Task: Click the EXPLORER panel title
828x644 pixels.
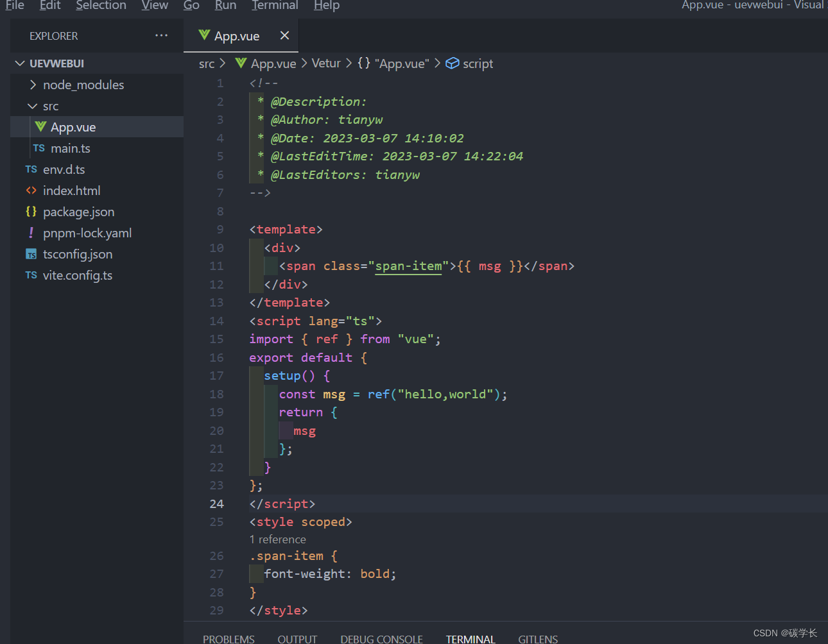Action: [x=54, y=36]
